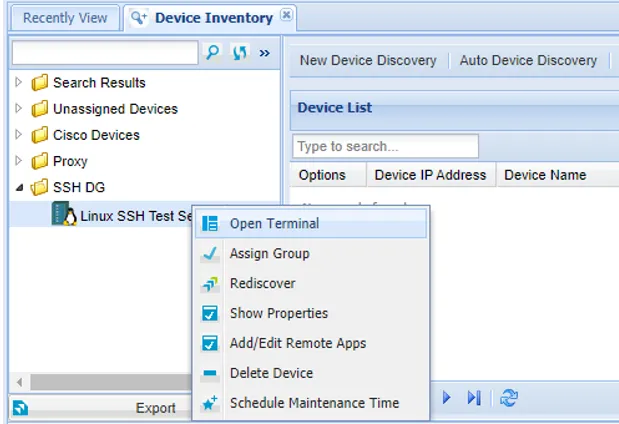The width and height of the screenshot is (619, 424).
Task: Expand the Proxy tree node
Action: (18, 160)
